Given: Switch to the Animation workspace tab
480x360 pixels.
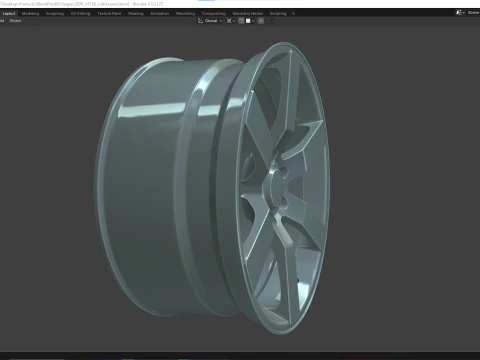Looking at the screenshot, I should 159,14.
